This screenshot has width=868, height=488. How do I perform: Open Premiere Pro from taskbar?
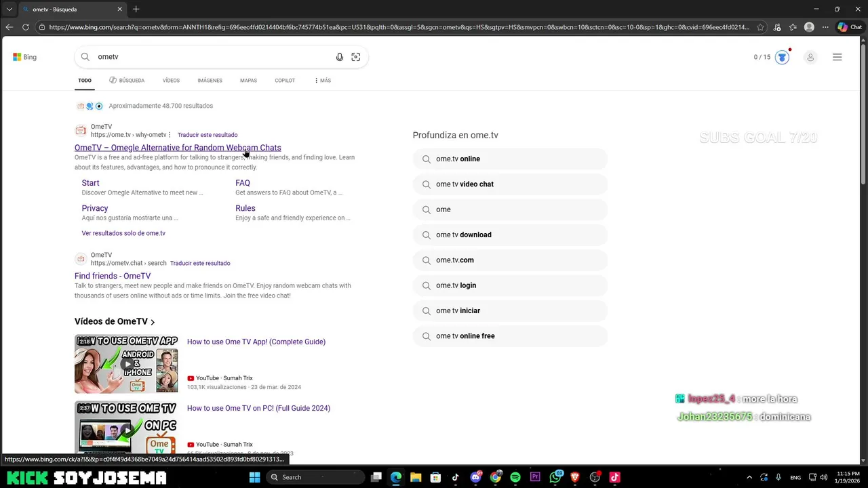[x=535, y=477]
